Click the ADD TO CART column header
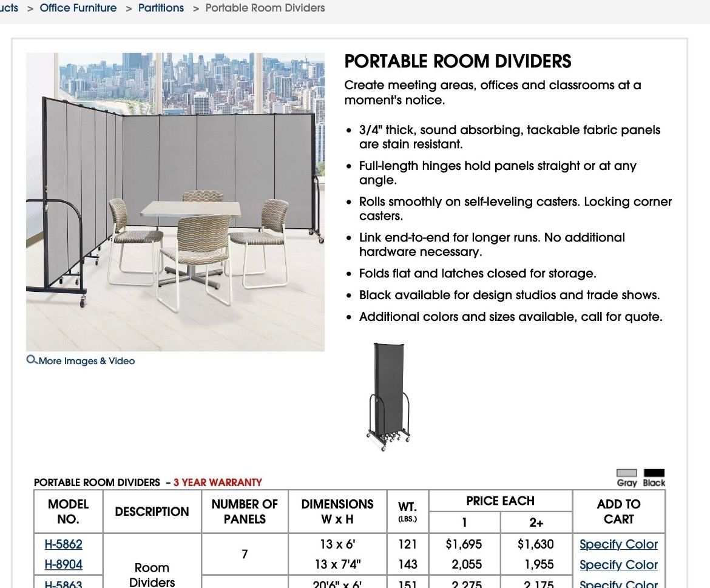The height and width of the screenshot is (588, 710). click(x=618, y=512)
